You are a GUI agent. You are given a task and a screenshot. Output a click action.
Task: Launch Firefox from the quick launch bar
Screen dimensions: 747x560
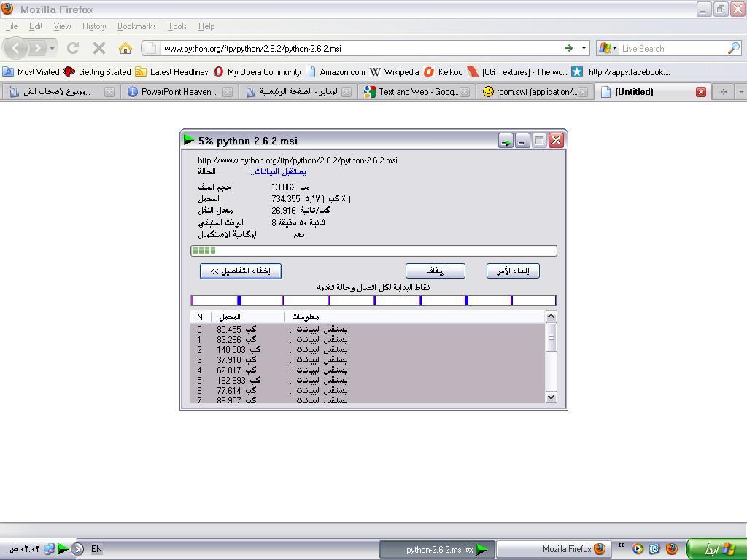[x=672, y=549]
